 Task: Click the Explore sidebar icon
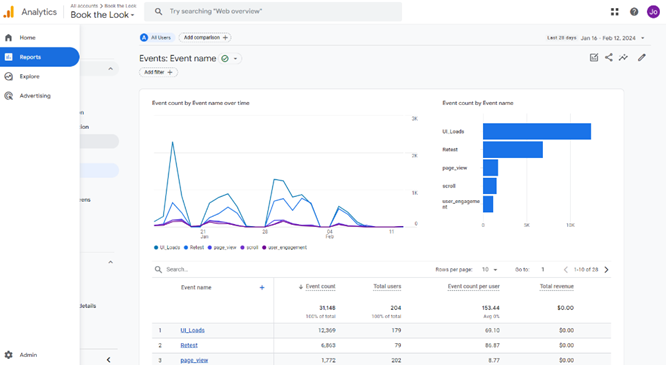tap(8, 76)
